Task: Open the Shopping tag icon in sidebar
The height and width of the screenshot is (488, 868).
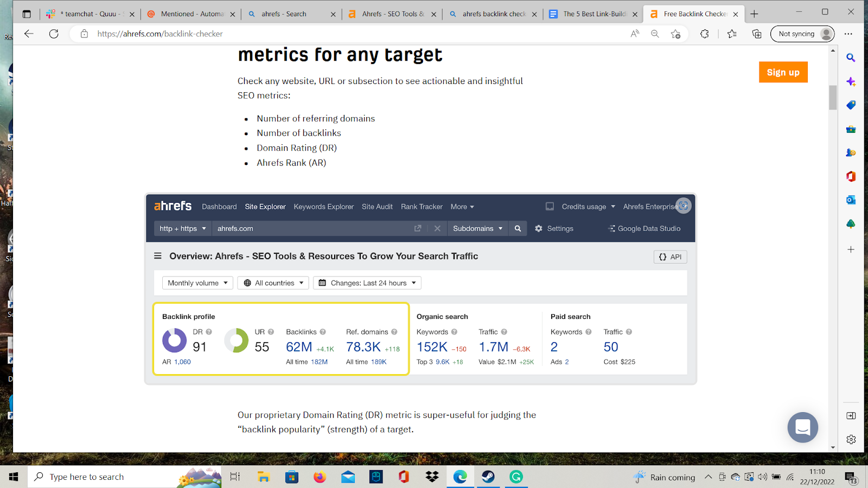Action: point(851,105)
